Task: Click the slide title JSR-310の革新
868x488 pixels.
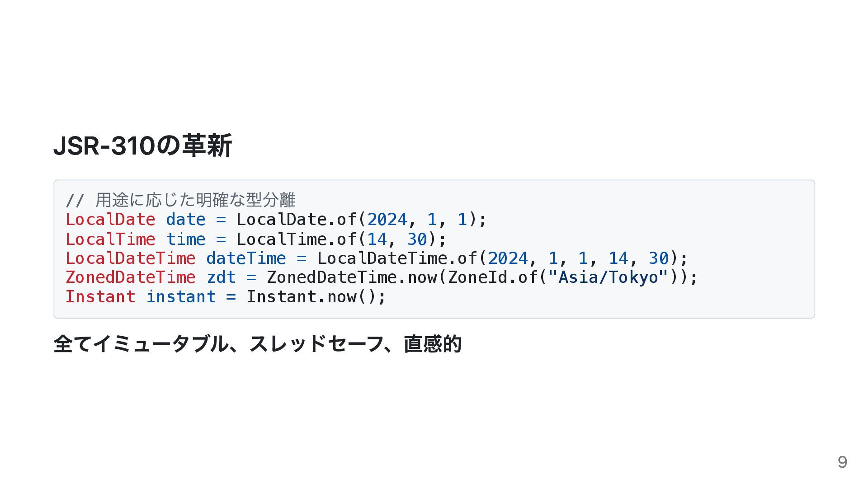Action: coord(143,146)
